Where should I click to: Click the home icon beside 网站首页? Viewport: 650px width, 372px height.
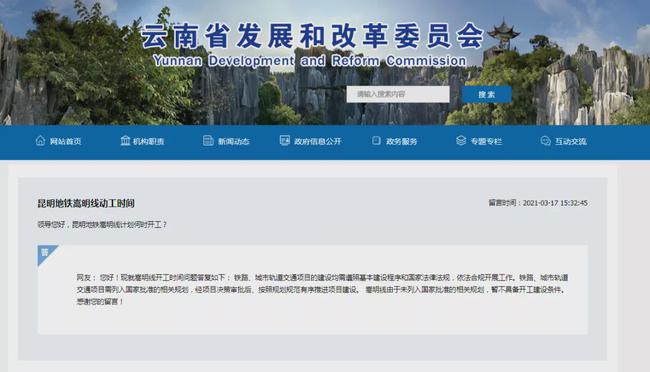pyautogui.click(x=40, y=141)
